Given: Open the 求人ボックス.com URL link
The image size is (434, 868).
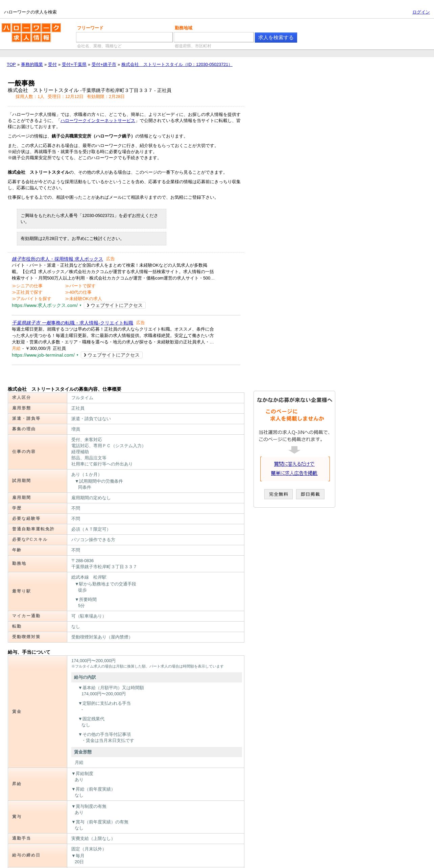Looking at the screenshot, I should (x=45, y=305).
